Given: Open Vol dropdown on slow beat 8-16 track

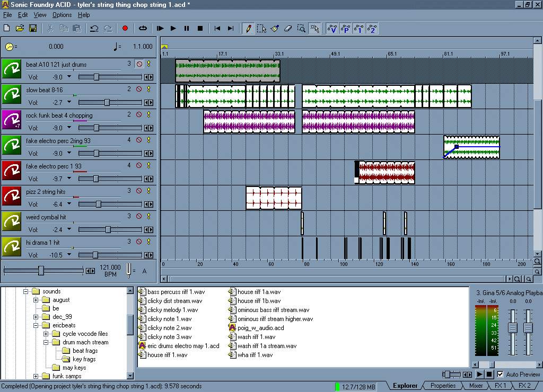Looking at the screenshot, I should (x=69, y=102).
